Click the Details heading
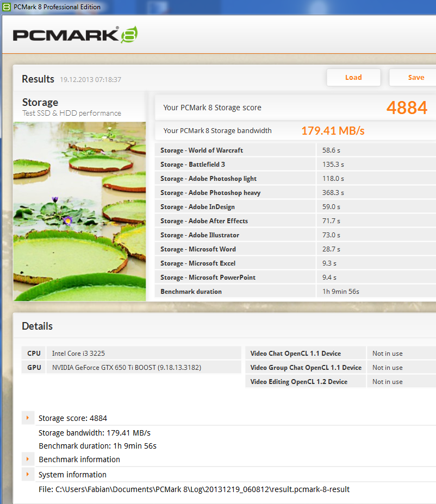 click(x=37, y=326)
